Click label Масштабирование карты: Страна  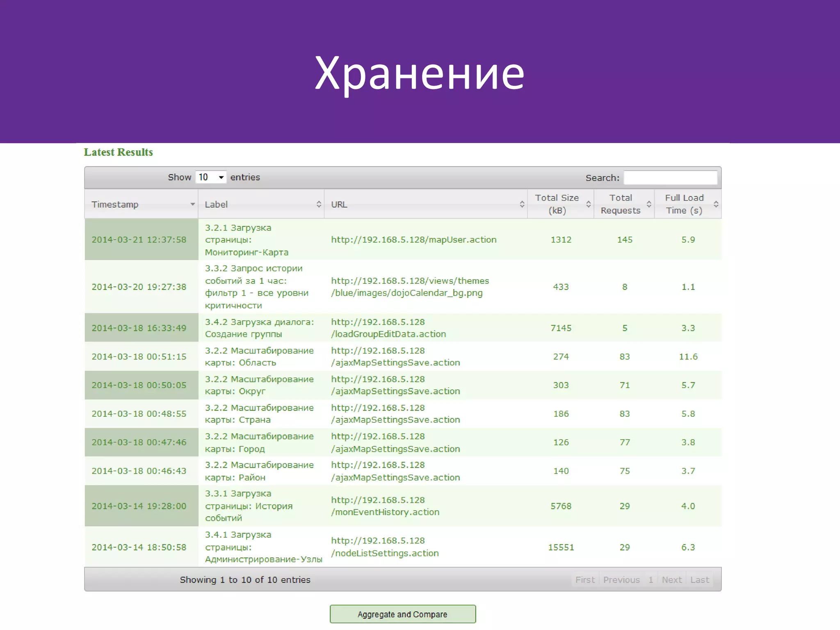coord(259,413)
